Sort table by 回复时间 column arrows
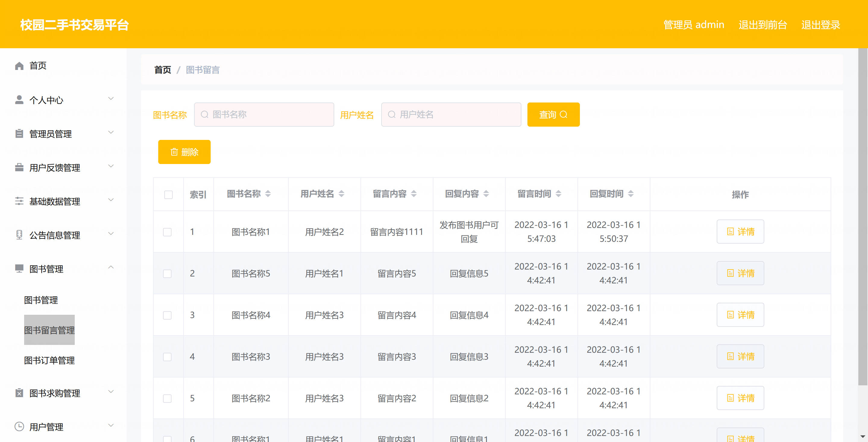Image resolution: width=868 pixels, height=442 pixels. 631,194
